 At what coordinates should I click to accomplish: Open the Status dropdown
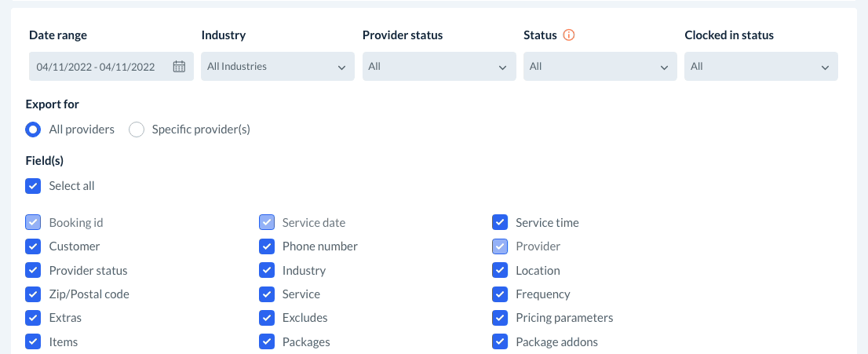pos(600,67)
